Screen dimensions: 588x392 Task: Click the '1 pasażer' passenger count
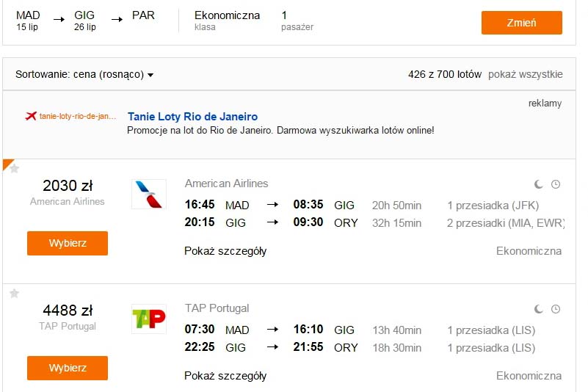coord(297,21)
